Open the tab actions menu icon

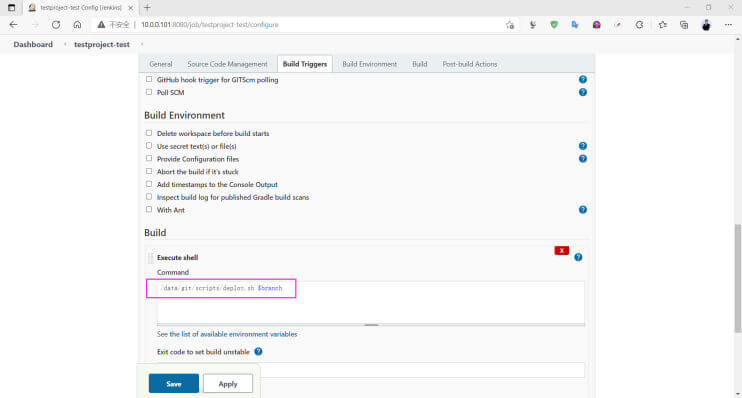coord(11,8)
